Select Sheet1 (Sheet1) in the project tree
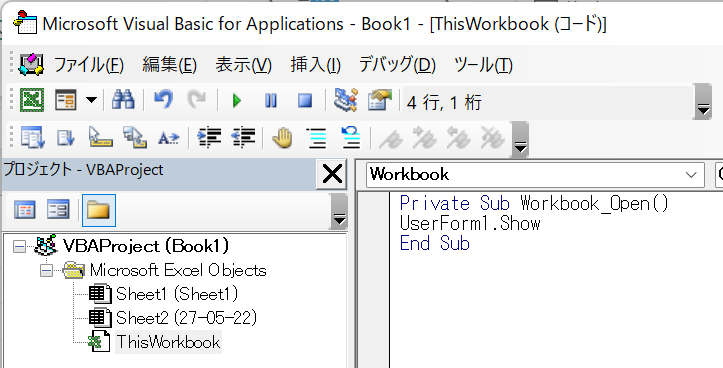723x368 pixels. tap(177, 294)
